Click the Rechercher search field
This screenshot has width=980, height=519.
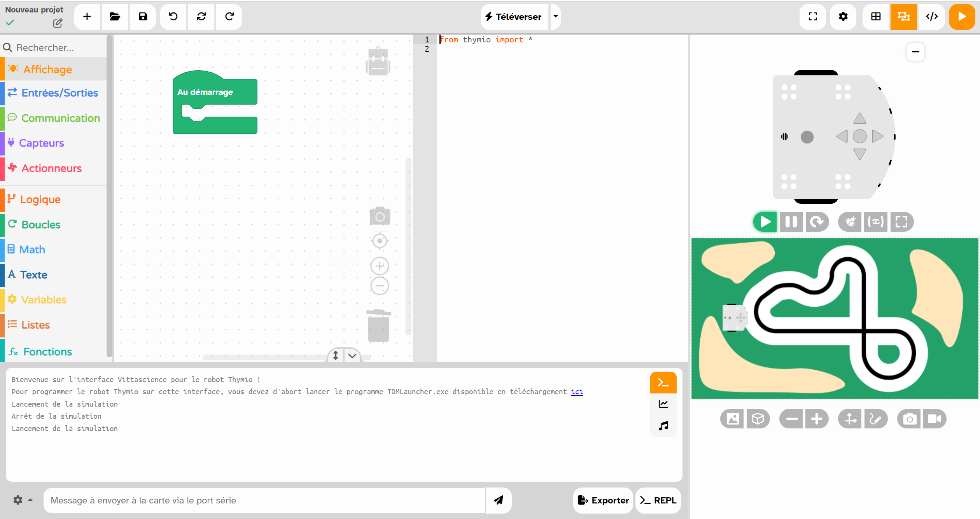point(56,47)
